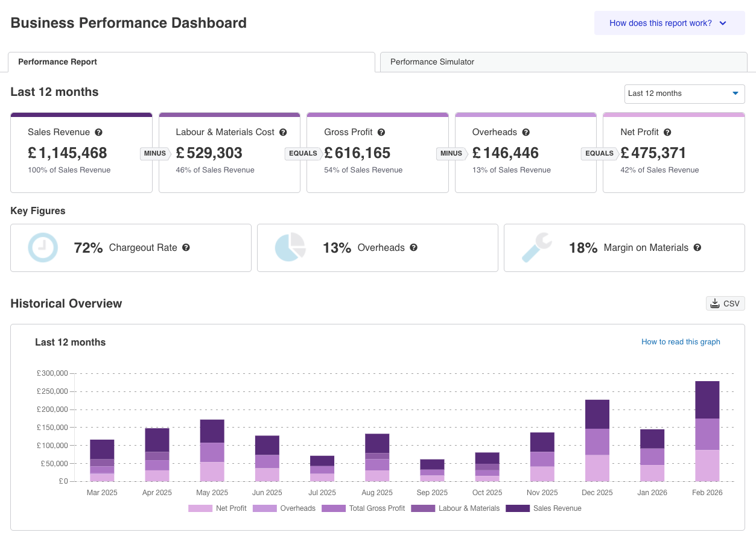Click the help icon beside Net Profit

(x=667, y=132)
